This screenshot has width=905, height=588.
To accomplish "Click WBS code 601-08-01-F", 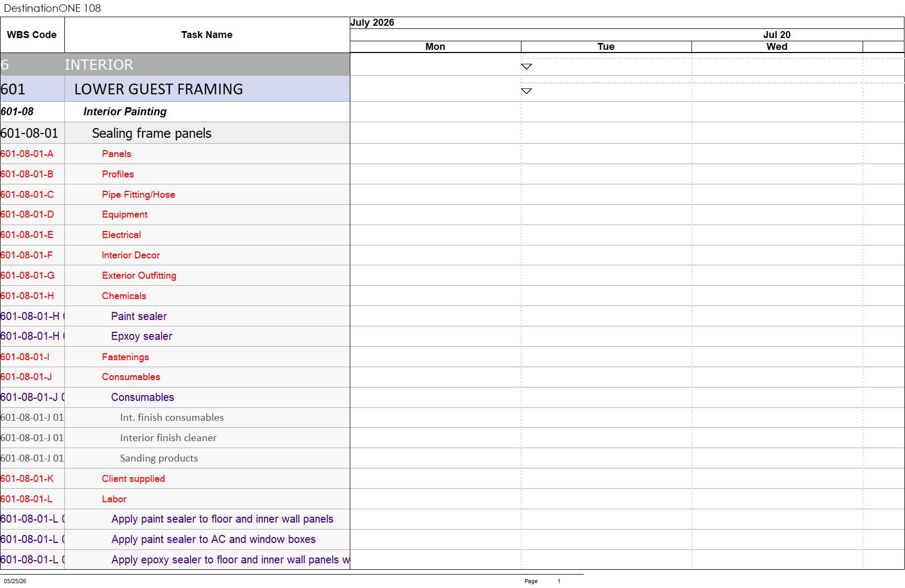I will pyautogui.click(x=27, y=255).
